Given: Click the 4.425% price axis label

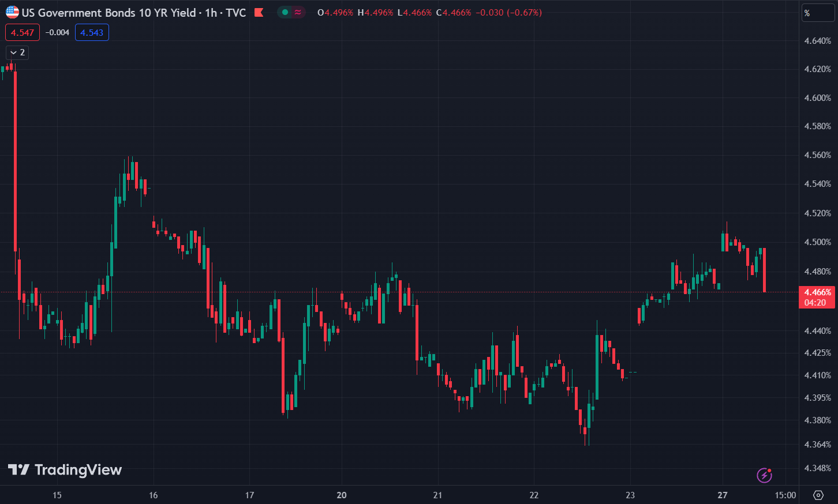Looking at the screenshot, I should (818, 352).
